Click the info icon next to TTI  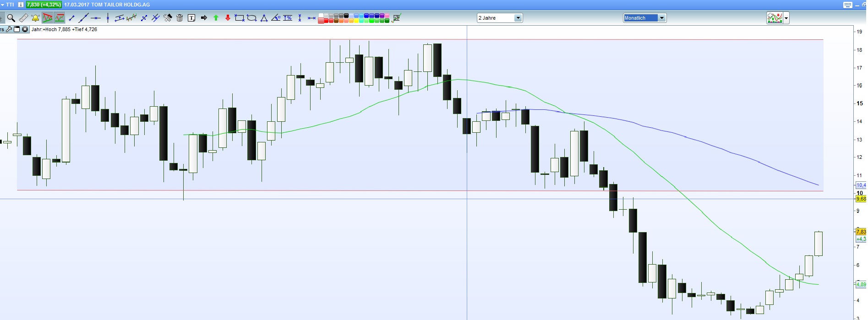21,5
